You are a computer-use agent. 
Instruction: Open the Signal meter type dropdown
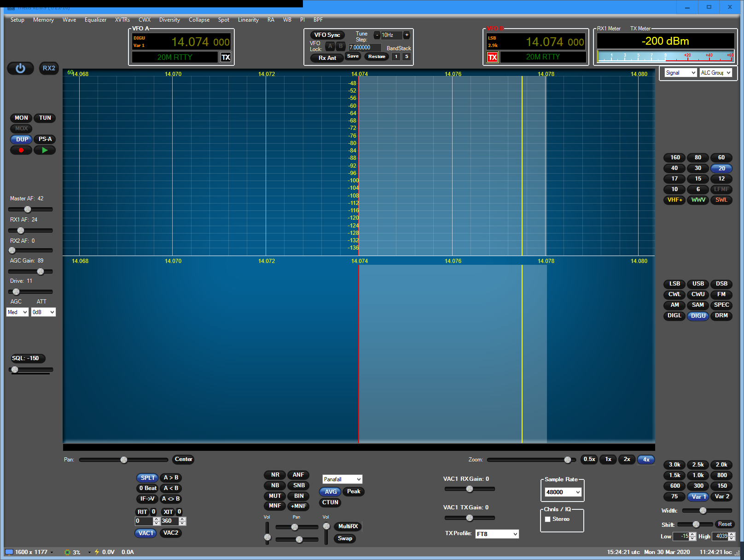pos(680,73)
